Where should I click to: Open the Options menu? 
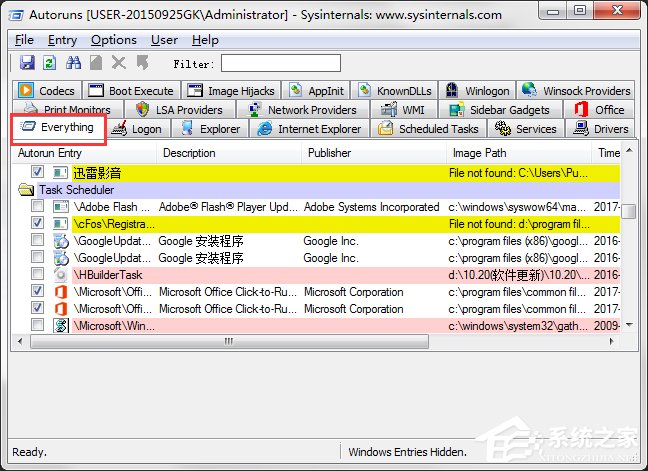[x=113, y=40]
